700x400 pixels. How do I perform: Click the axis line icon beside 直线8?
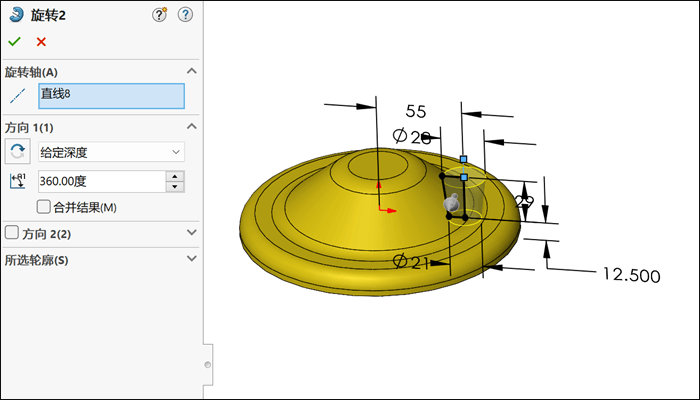tap(17, 96)
